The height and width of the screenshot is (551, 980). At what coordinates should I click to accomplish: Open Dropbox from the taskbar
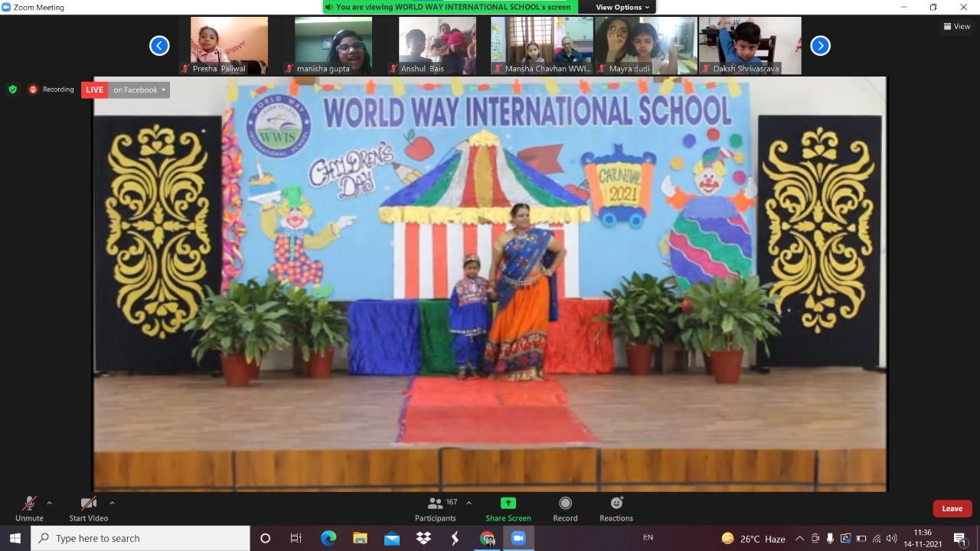[x=423, y=539]
